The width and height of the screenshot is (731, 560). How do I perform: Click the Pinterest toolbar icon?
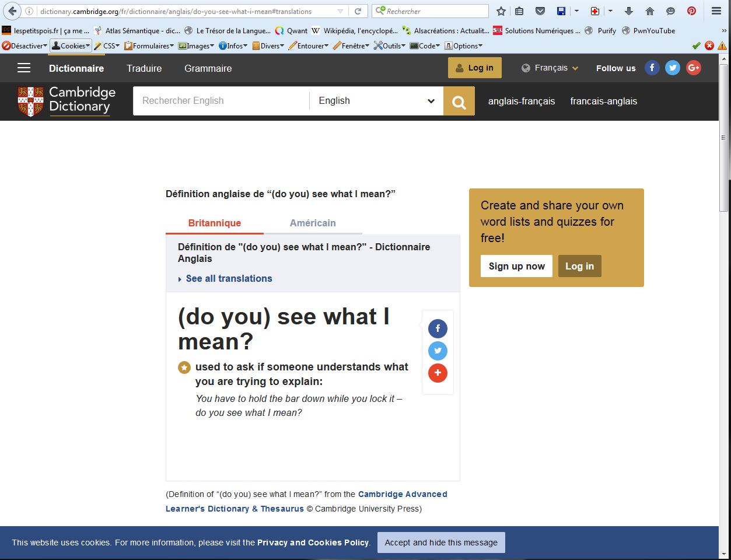click(x=691, y=11)
